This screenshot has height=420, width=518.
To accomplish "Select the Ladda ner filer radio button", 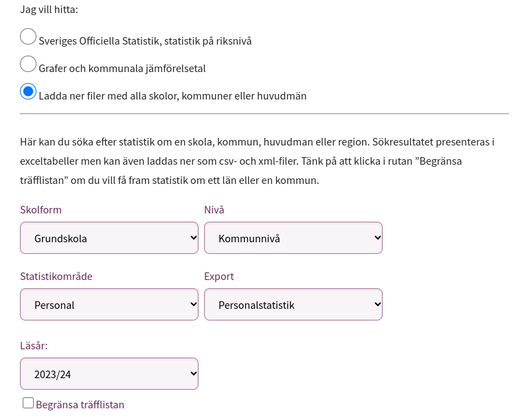I will click(x=28, y=91).
